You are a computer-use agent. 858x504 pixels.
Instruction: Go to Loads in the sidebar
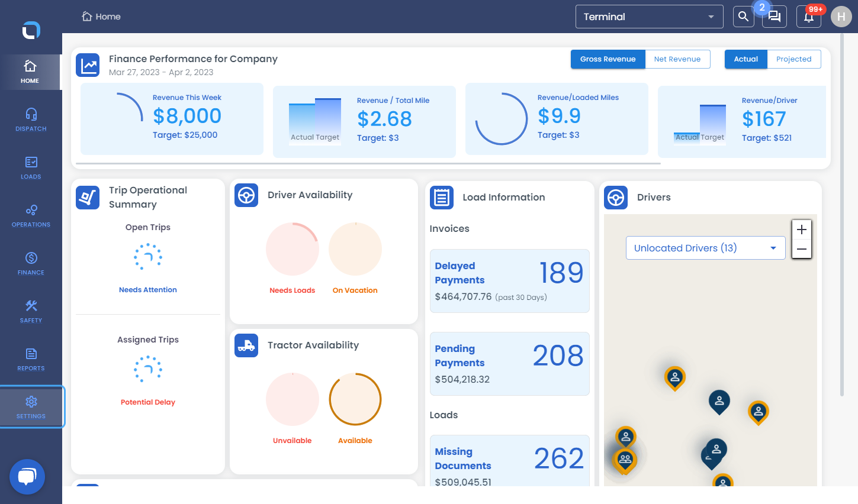tap(31, 167)
